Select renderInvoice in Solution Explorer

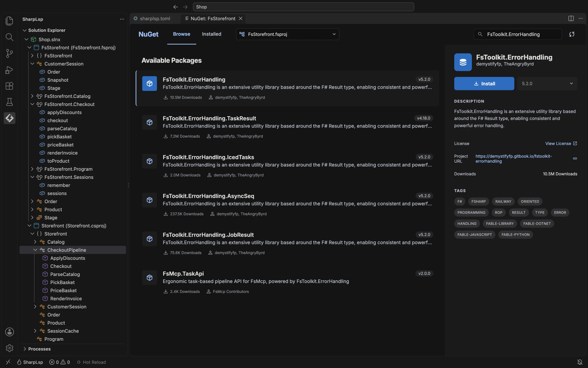point(62,153)
